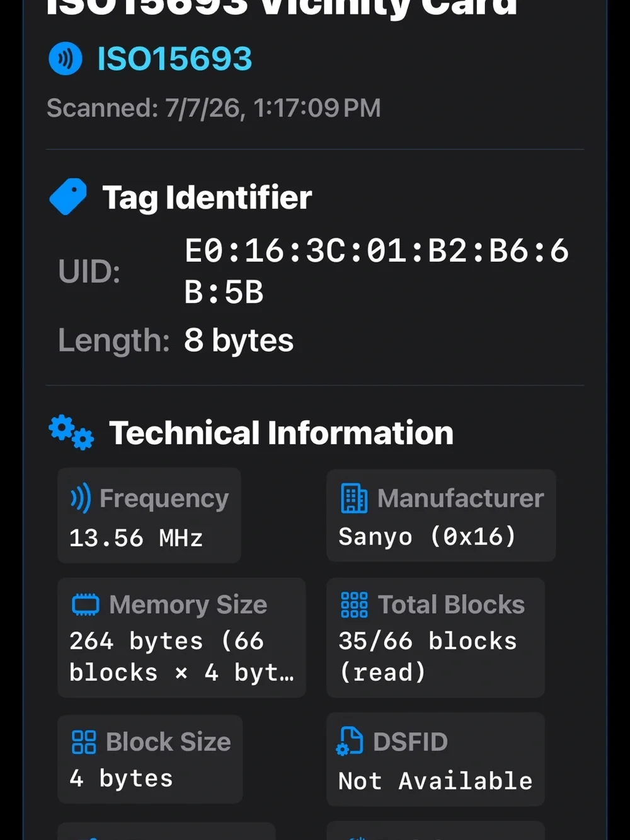The width and height of the screenshot is (630, 840).
Task: Select the UID value E0:16:3C:01:B2:B6:6B:5B
Action: click(377, 271)
